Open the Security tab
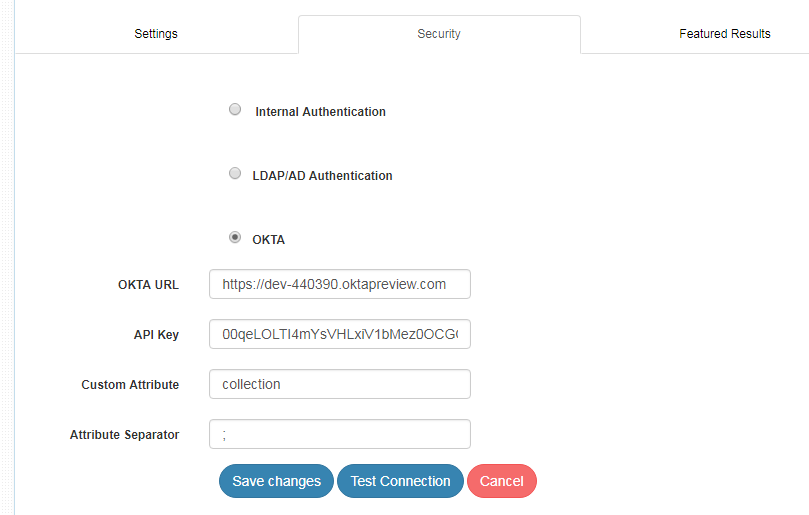Viewport: 809px width, 515px height. coord(439,34)
